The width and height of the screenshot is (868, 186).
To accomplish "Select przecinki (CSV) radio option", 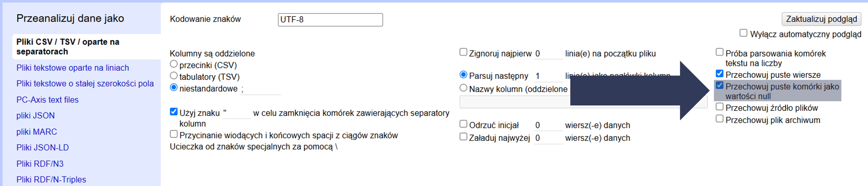I will [x=174, y=64].
